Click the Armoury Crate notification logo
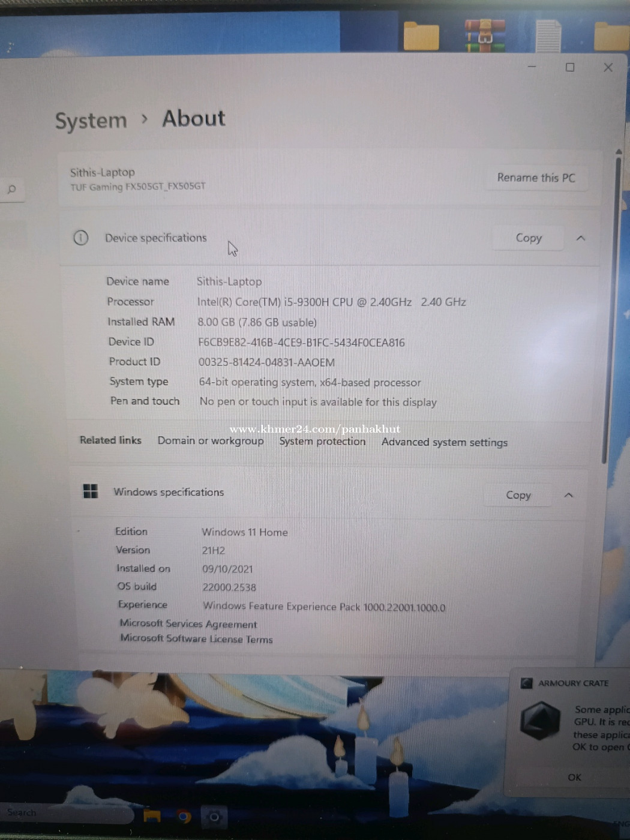 point(540,720)
